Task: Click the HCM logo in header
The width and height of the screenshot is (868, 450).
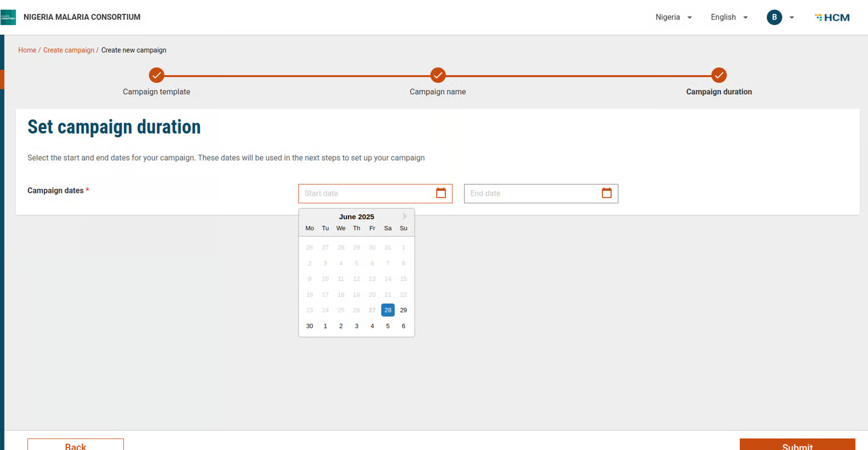Action: pos(832,17)
